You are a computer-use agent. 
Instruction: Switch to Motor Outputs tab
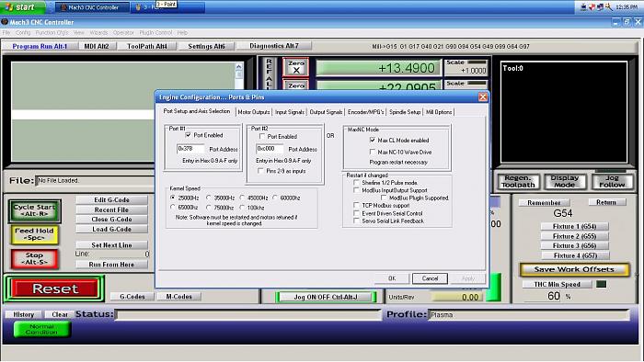254,112
